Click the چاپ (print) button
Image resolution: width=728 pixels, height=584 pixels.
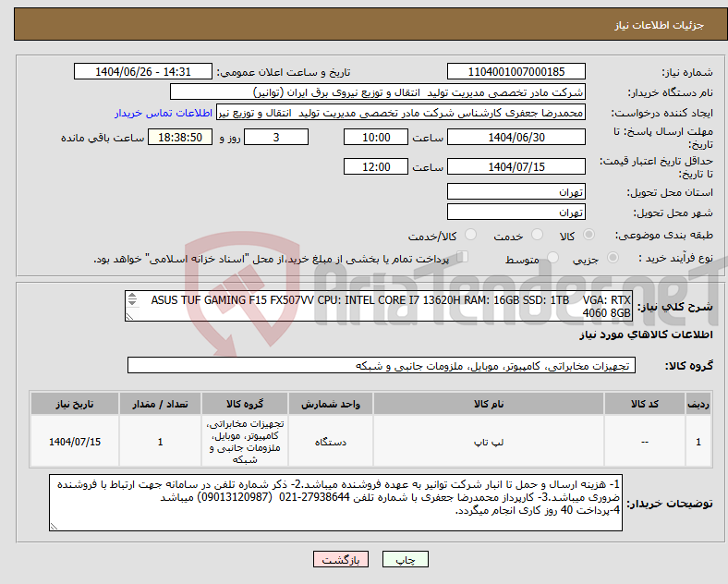pyautogui.click(x=405, y=559)
